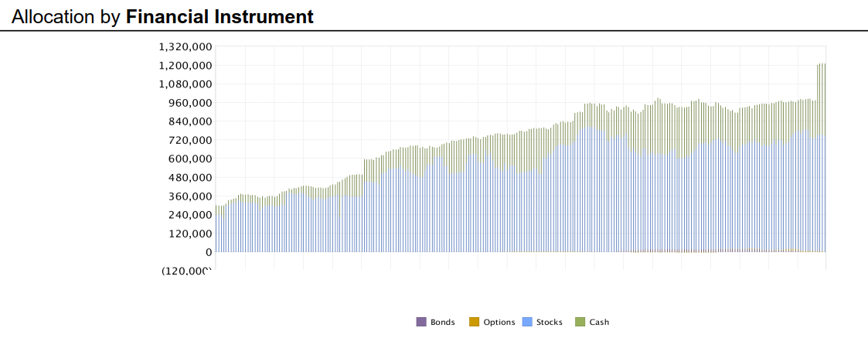868x338 pixels.
Task: Select the Bonds legend text label
Action: (443, 322)
